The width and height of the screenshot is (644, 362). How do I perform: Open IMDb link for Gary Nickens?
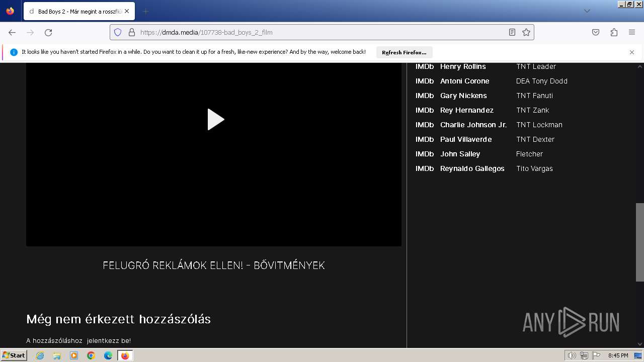[x=425, y=96]
